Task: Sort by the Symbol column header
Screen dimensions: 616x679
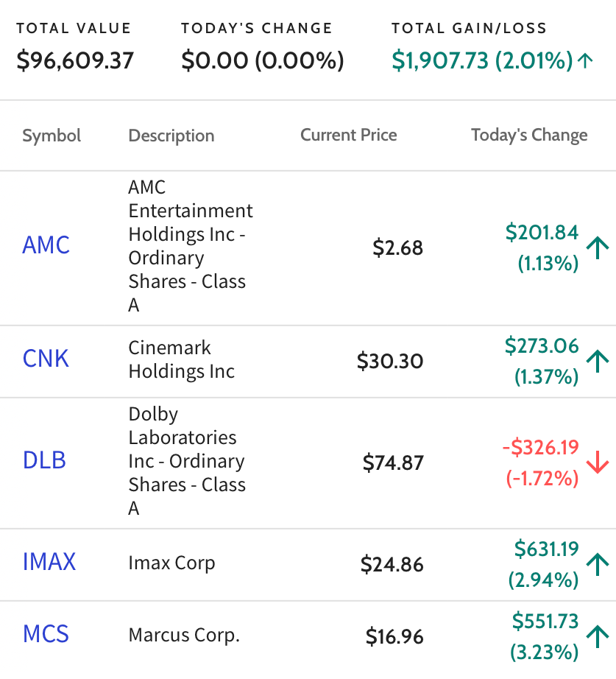Action: click(52, 136)
